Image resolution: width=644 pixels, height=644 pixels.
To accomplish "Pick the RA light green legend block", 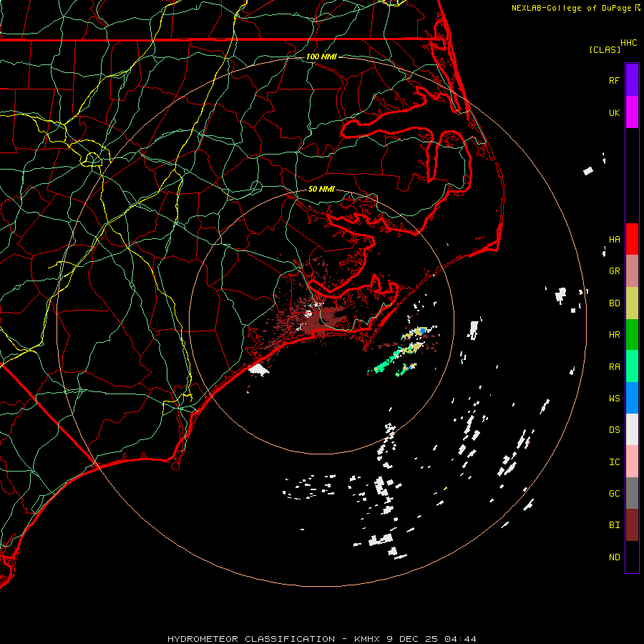I will 632,366.
